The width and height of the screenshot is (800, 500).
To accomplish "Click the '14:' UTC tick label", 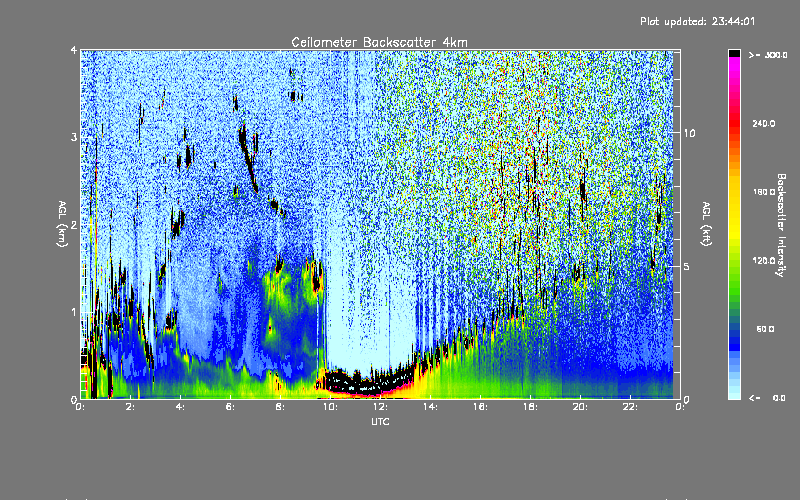I will click(x=430, y=407).
